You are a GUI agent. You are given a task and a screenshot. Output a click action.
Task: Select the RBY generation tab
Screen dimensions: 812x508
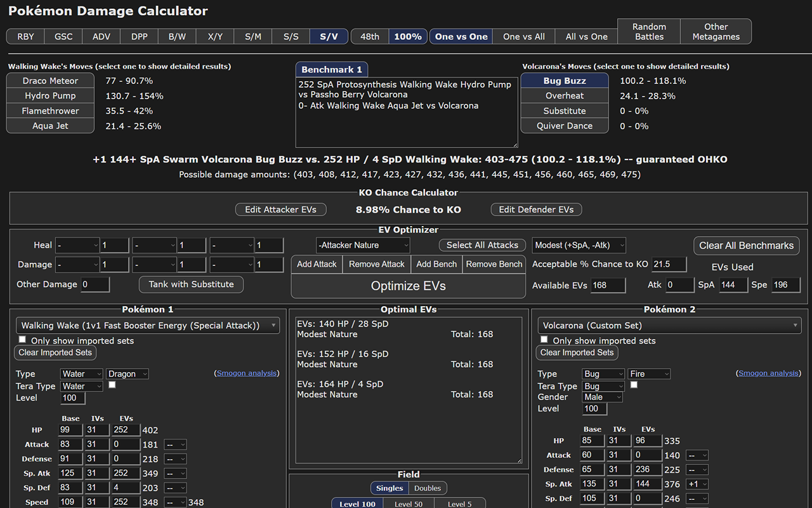[25, 36]
